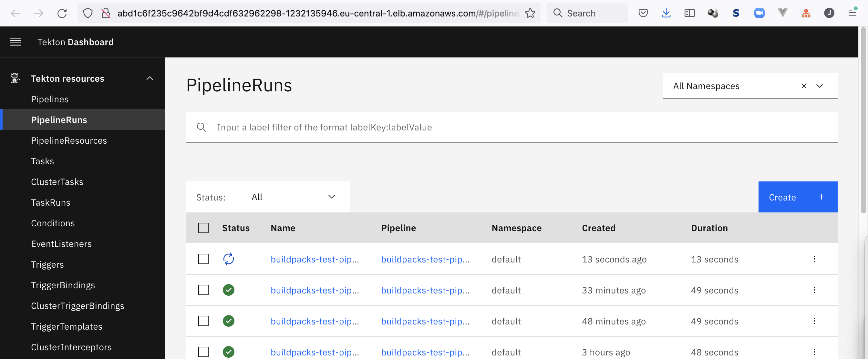Click the Tekton resources cat icon
868x359 pixels.
click(15, 78)
